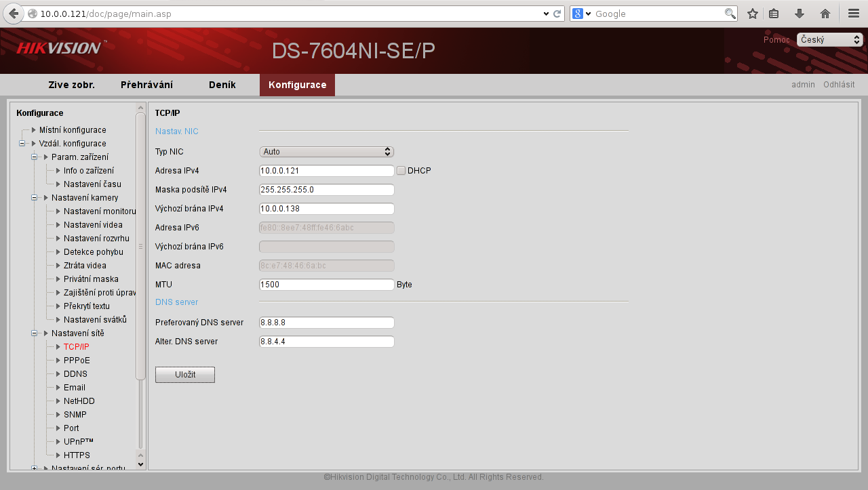Open the UPnP settings item
This screenshot has width=868, height=490.
coord(79,442)
